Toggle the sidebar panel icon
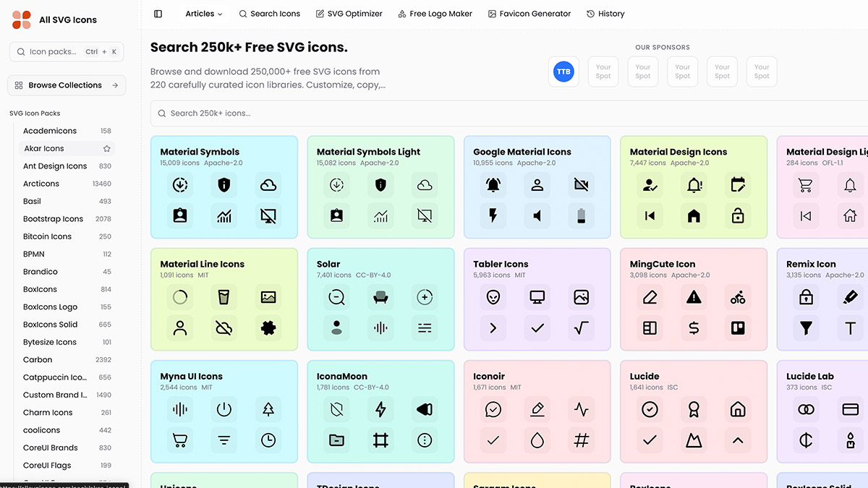This screenshot has width=868, height=488. (158, 14)
